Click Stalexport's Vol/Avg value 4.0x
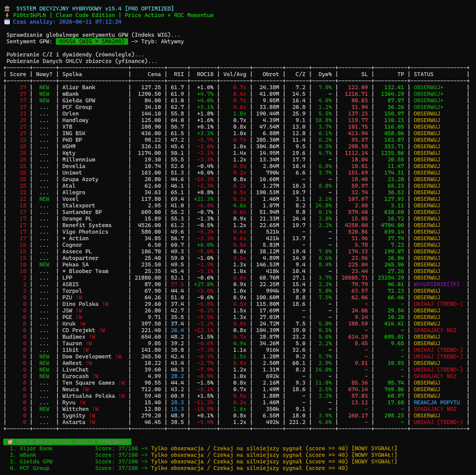476x475 pixels. 240,205
